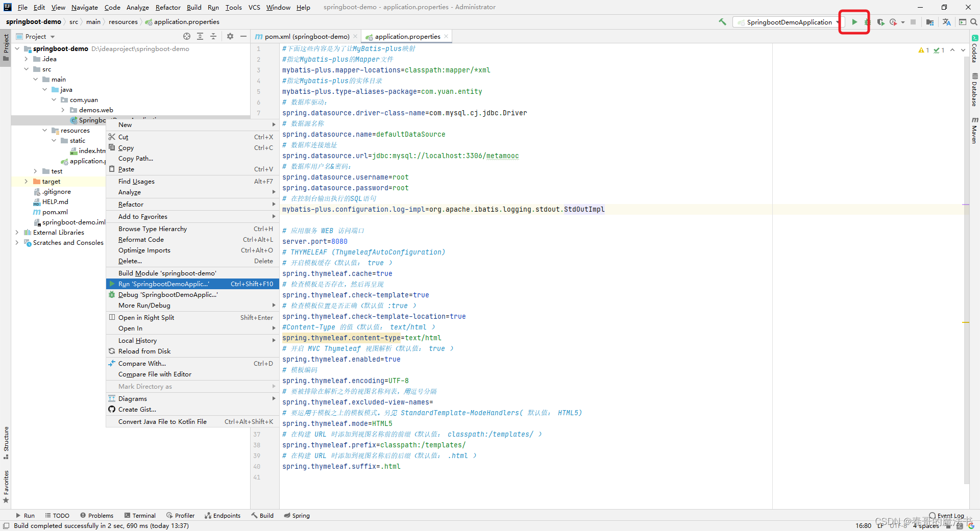Open the Structure tool window
The height and width of the screenshot is (531, 980).
point(6,442)
